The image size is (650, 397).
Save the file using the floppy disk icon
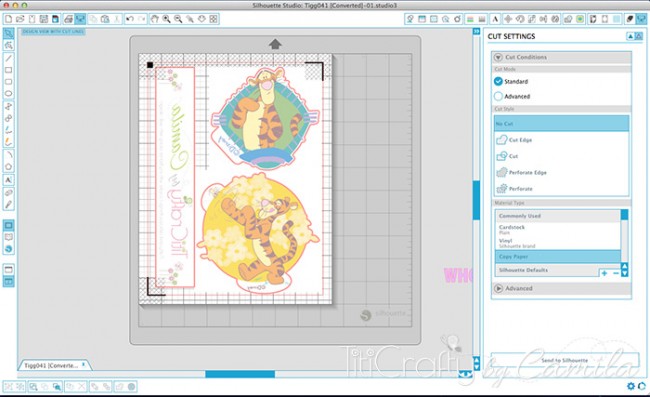(44, 19)
